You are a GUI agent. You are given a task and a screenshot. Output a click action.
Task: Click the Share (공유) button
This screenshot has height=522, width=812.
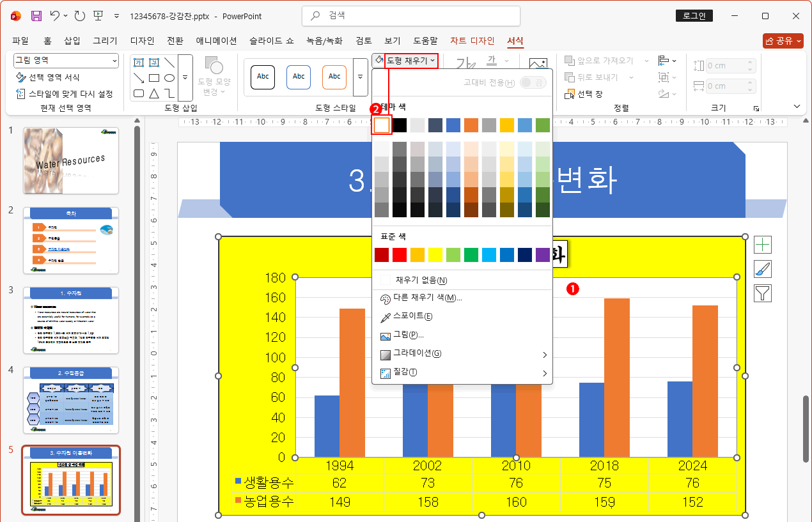(783, 41)
